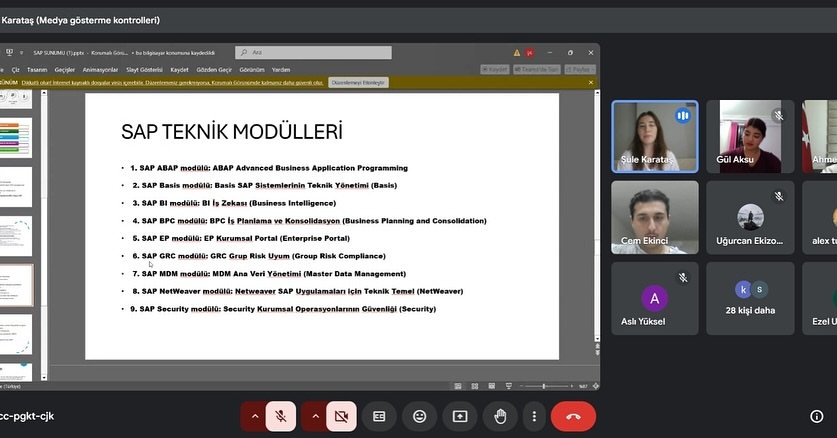The width and height of the screenshot is (837, 438).
Task: Fit slide to window icon
Action: [596, 386]
